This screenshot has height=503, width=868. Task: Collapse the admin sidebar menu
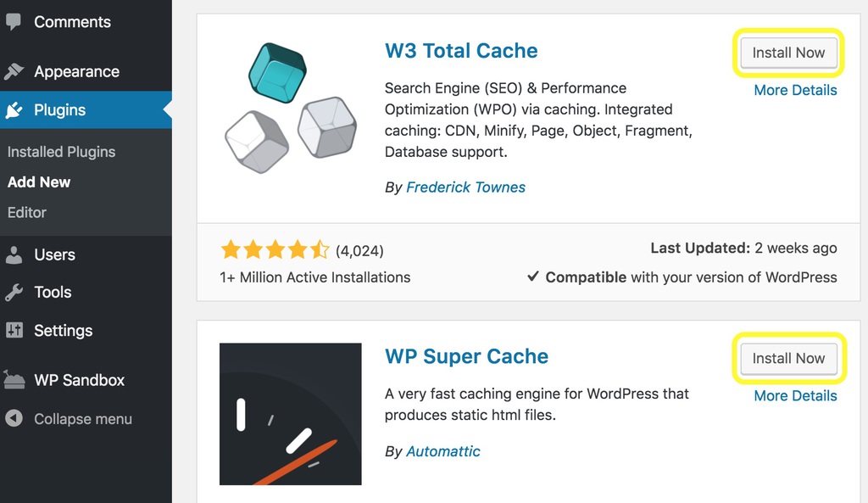82,418
